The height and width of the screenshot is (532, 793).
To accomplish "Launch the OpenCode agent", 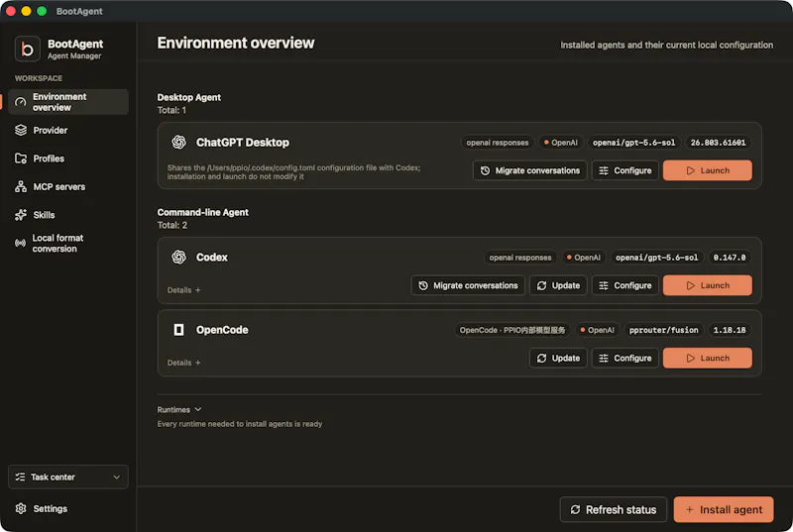I will pyautogui.click(x=708, y=359).
